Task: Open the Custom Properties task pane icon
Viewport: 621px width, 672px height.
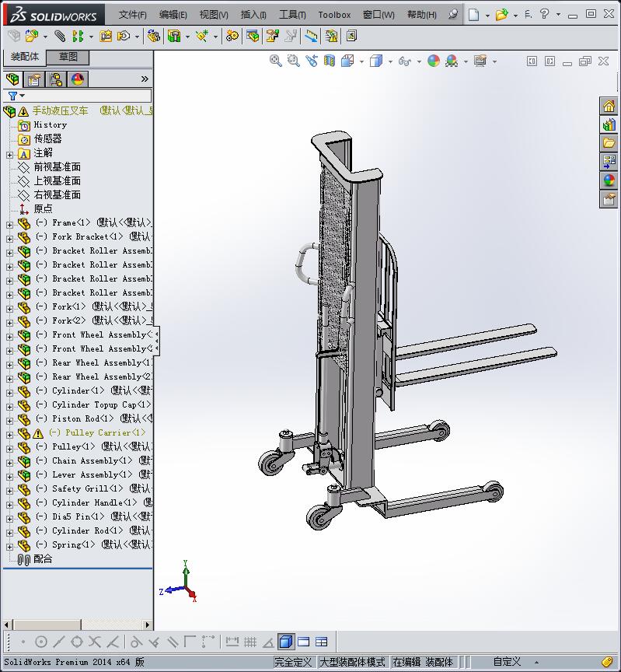Action: click(x=609, y=199)
